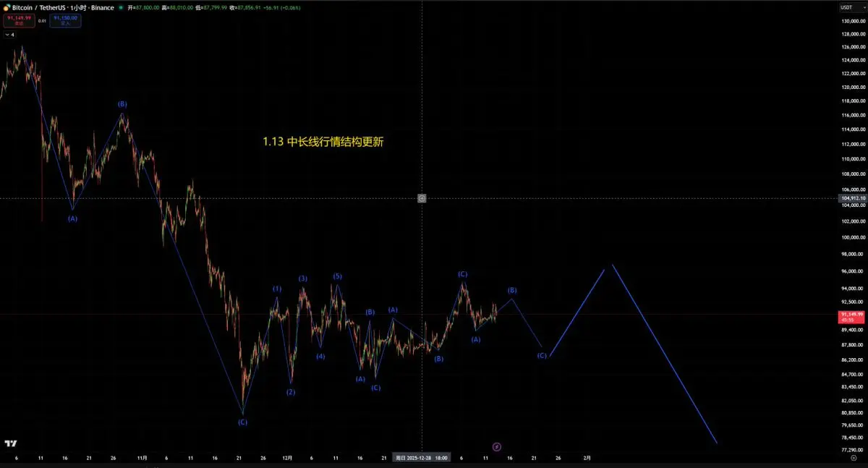Click the 开=87,800.00 open value
The image size is (868, 468).
tap(145, 7)
